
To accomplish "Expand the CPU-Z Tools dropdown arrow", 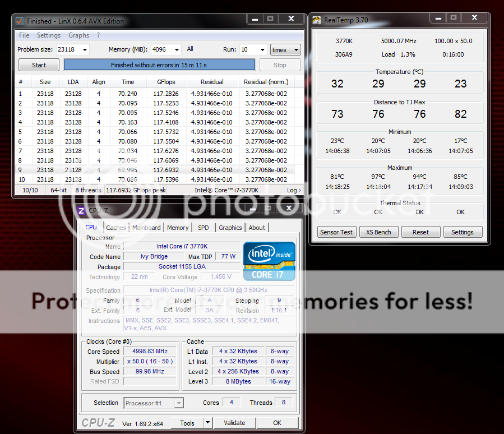I will click(207, 423).
